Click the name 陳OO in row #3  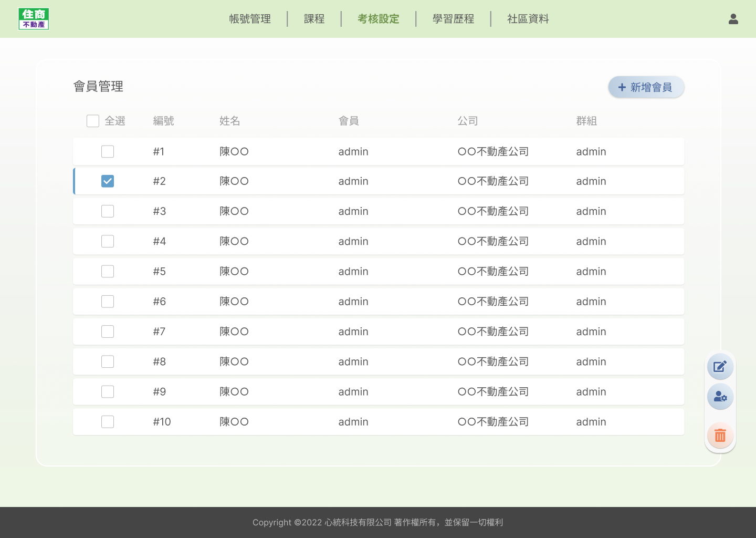click(234, 211)
